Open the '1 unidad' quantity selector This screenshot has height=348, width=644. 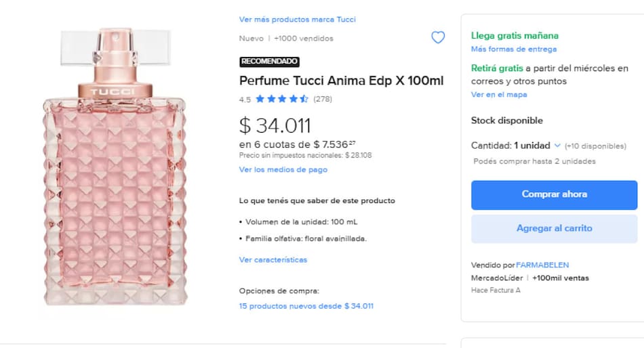coord(532,146)
